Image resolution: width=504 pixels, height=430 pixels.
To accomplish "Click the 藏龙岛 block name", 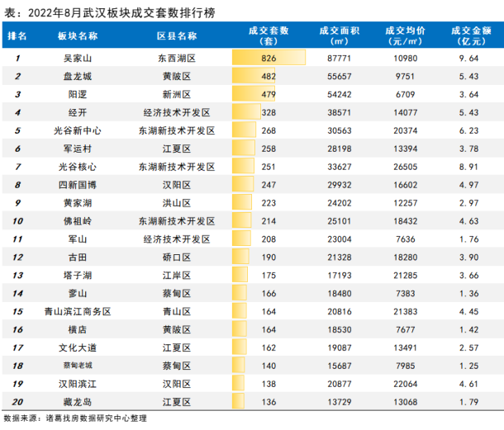I will [78, 402].
